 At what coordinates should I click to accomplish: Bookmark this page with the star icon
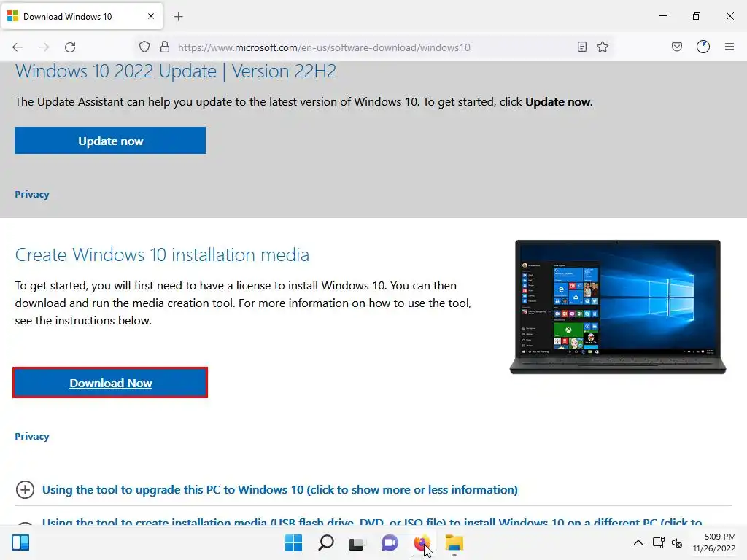point(603,47)
